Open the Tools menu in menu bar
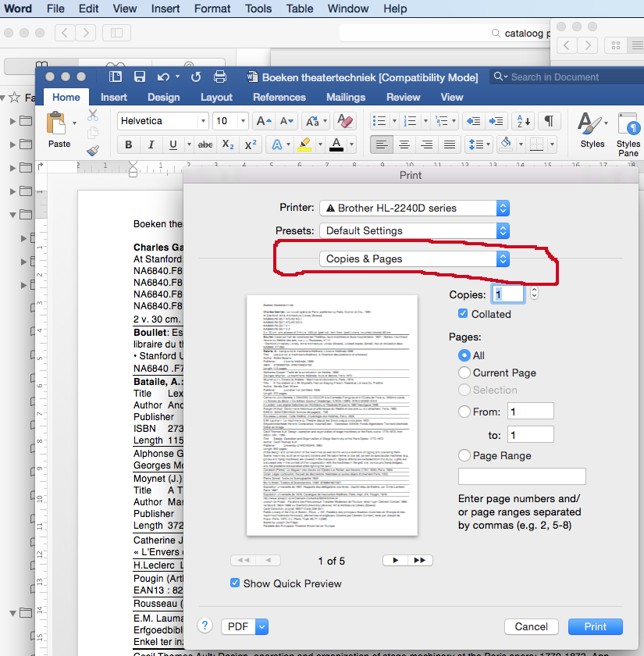 point(258,9)
